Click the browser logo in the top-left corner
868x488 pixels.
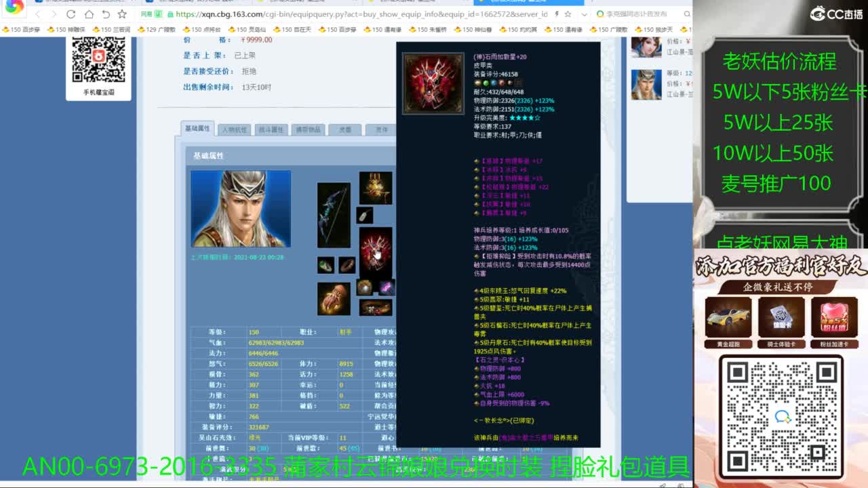click(14, 8)
